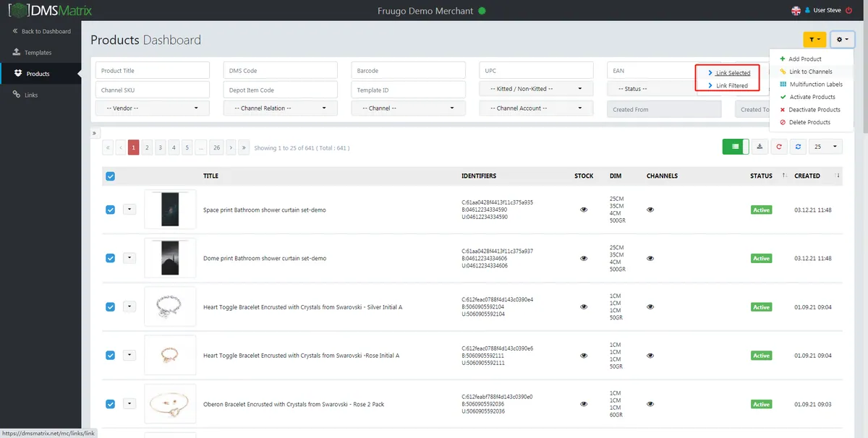The width and height of the screenshot is (868, 438).
Task: Click the green list view toggle button
Action: pos(735,147)
